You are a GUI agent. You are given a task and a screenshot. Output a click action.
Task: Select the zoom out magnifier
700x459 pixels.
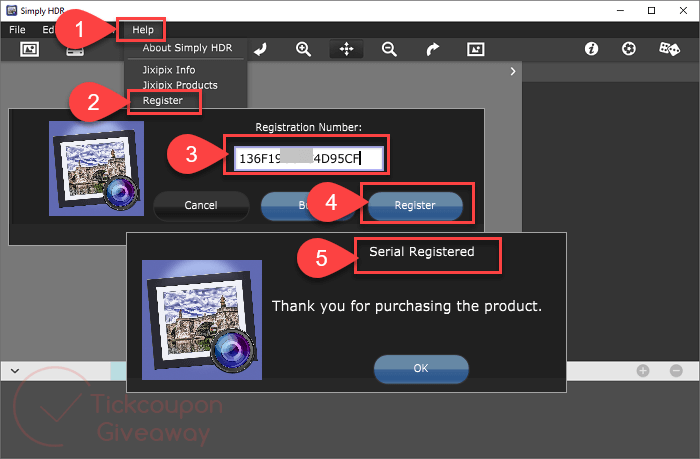coord(389,49)
